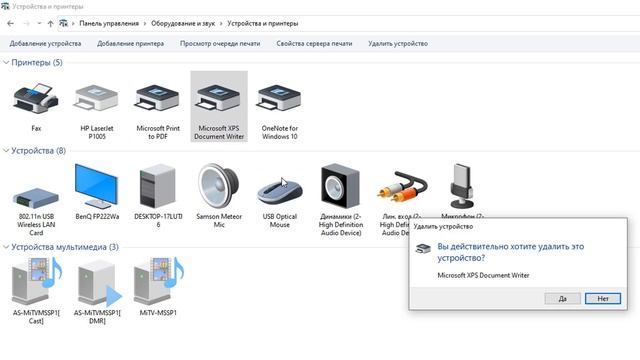Collapse the Устройства (8) group
This screenshot has height=360, width=640.
pyautogui.click(x=6, y=151)
